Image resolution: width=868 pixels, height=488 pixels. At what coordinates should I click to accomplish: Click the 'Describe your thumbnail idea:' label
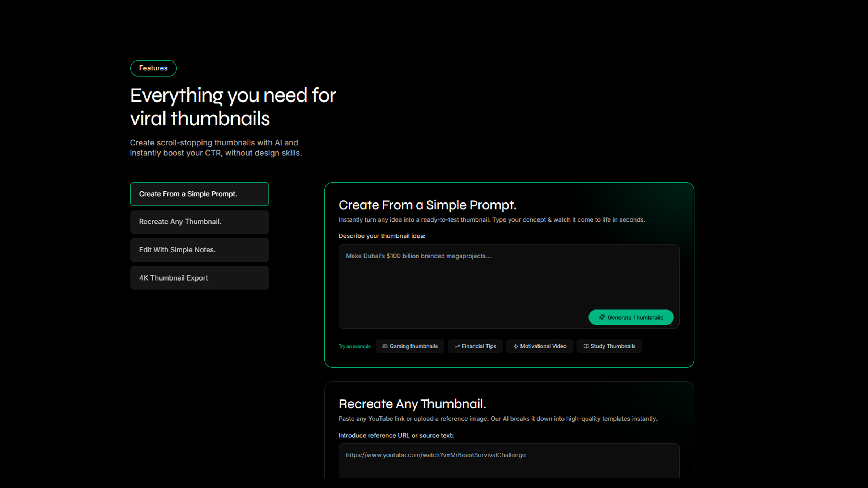382,236
